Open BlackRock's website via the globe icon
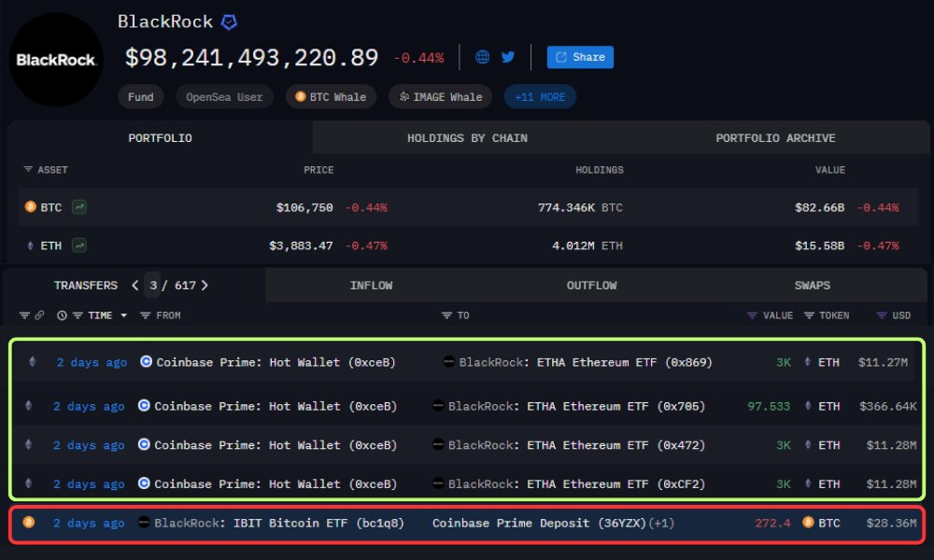934x560 pixels. pyautogui.click(x=481, y=56)
